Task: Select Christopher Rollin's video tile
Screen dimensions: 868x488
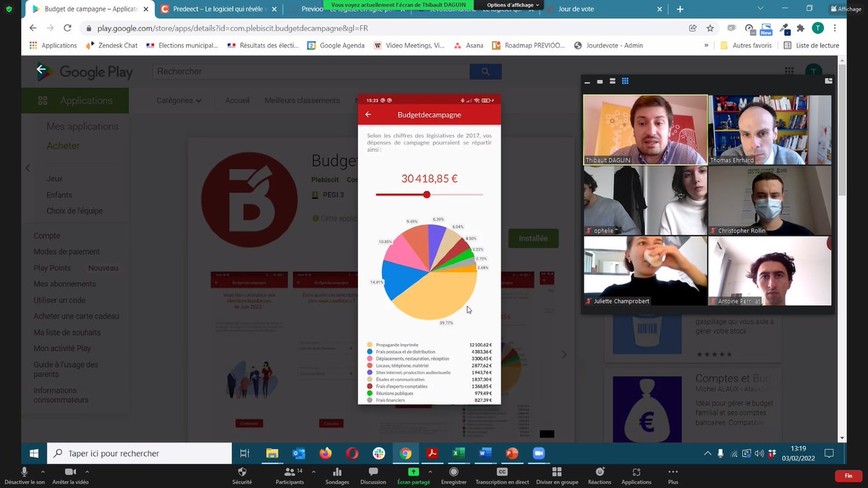Action: click(770, 200)
